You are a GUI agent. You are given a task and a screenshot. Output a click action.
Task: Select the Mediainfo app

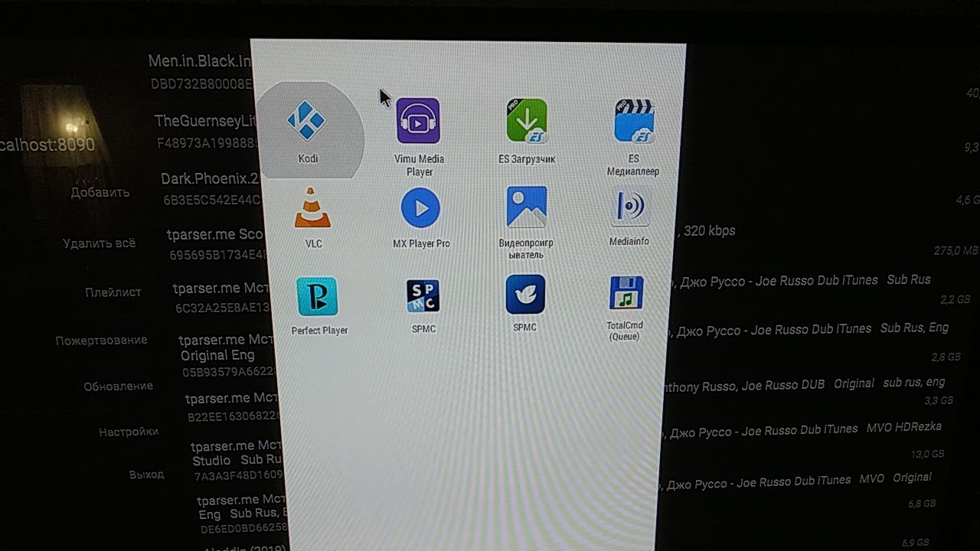(629, 218)
